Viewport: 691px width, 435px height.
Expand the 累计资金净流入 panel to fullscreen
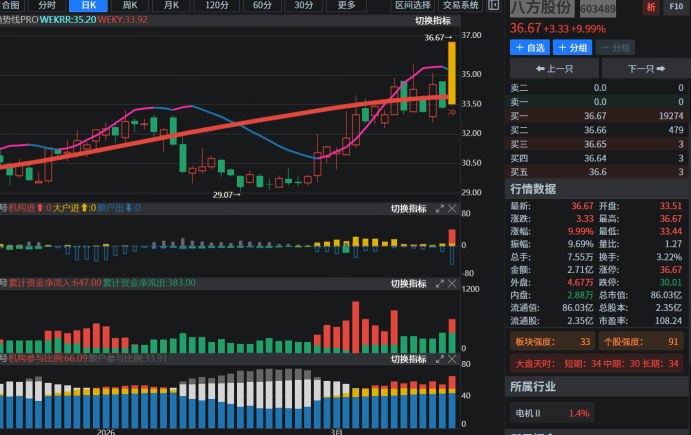(439, 284)
